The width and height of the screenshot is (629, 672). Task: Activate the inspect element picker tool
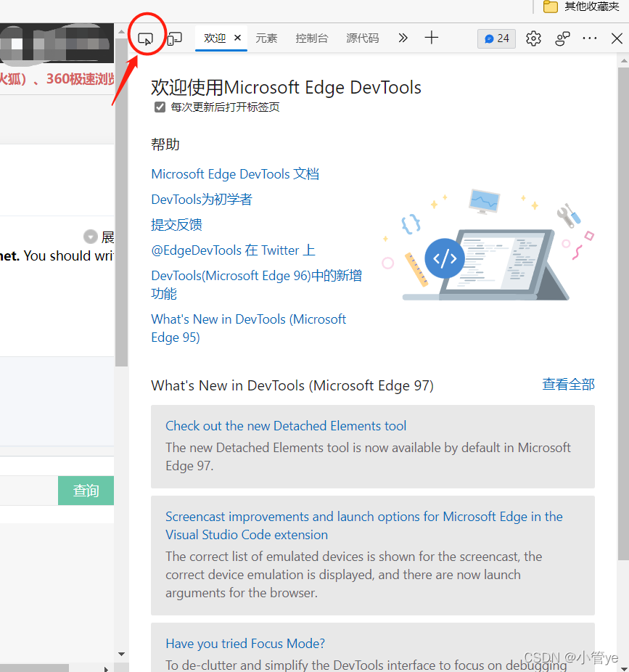(x=146, y=39)
